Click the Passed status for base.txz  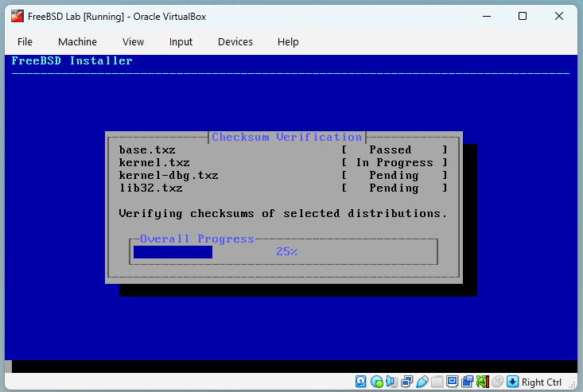point(391,149)
